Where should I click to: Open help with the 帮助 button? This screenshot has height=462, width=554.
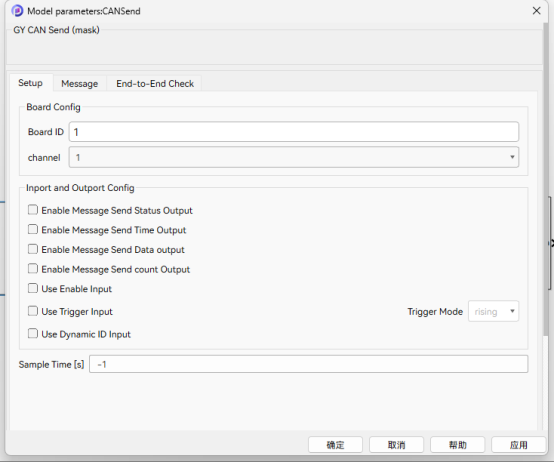pyautogui.click(x=458, y=445)
